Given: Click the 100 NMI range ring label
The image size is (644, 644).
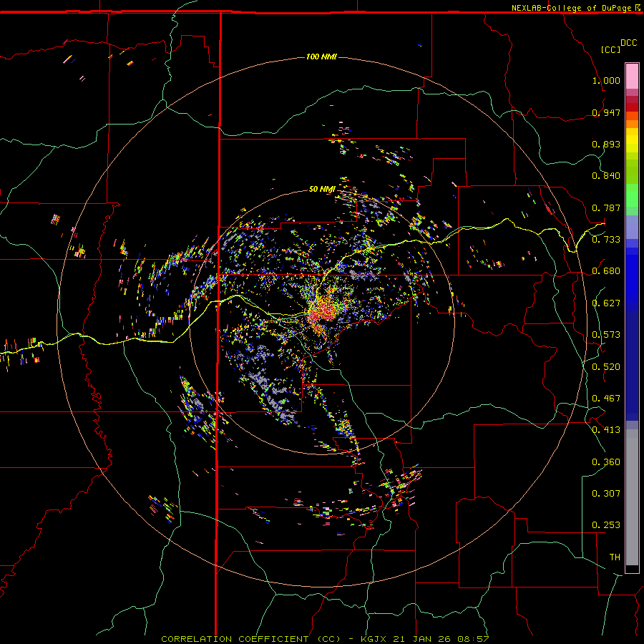Looking at the screenshot, I should (321, 57).
